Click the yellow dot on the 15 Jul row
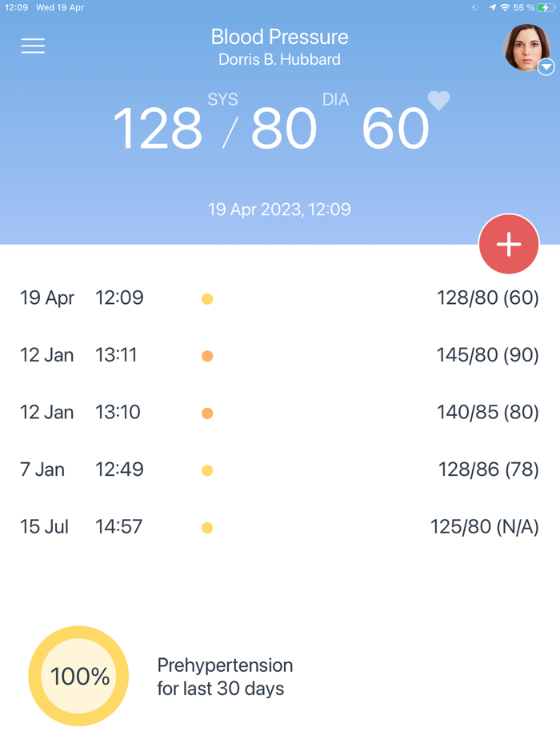 (x=207, y=527)
